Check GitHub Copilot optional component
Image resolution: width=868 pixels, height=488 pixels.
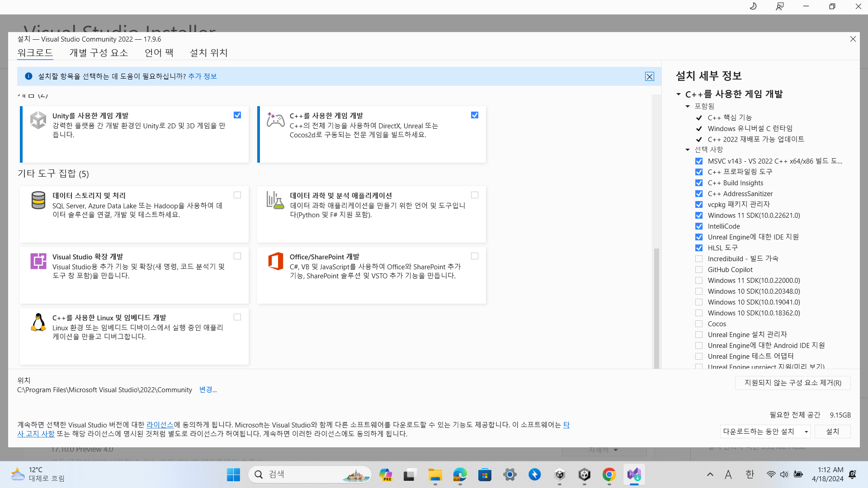coord(699,270)
